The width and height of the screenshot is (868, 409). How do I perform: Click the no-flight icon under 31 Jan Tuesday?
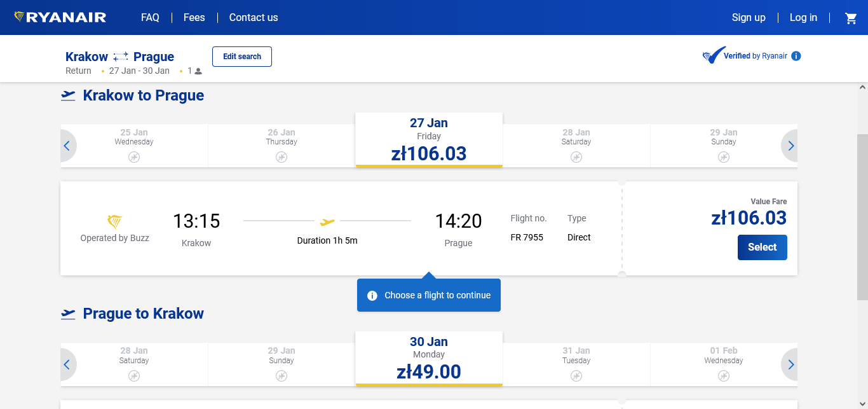tap(576, 376)
